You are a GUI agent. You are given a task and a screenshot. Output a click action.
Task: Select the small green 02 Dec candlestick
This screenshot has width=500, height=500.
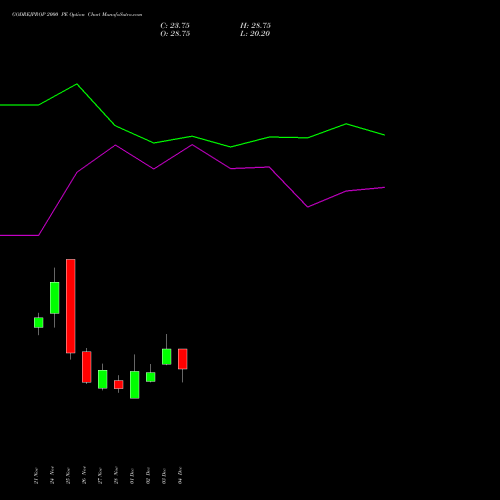coord(151,377)
